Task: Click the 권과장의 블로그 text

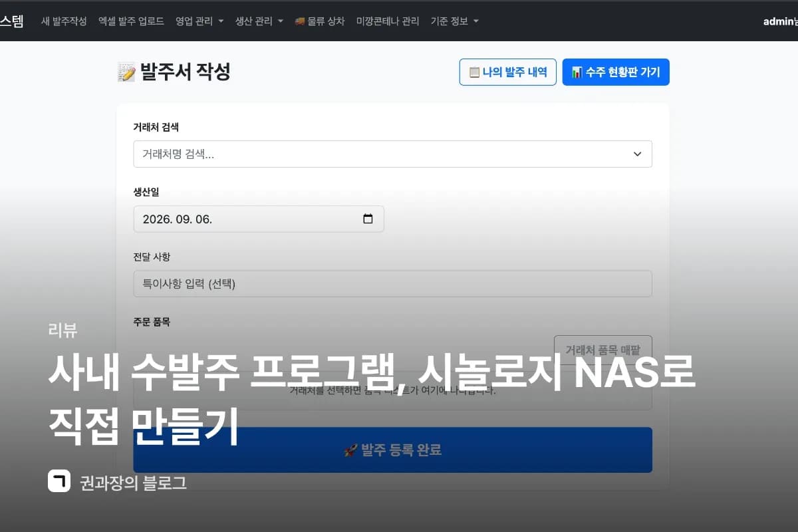Action: (133, 482)
